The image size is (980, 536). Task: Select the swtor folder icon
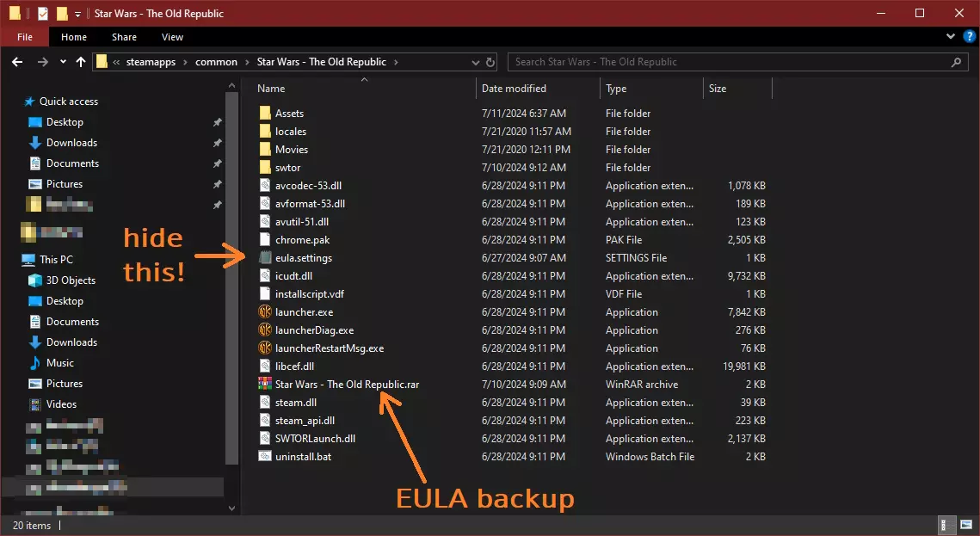[265, 168]
